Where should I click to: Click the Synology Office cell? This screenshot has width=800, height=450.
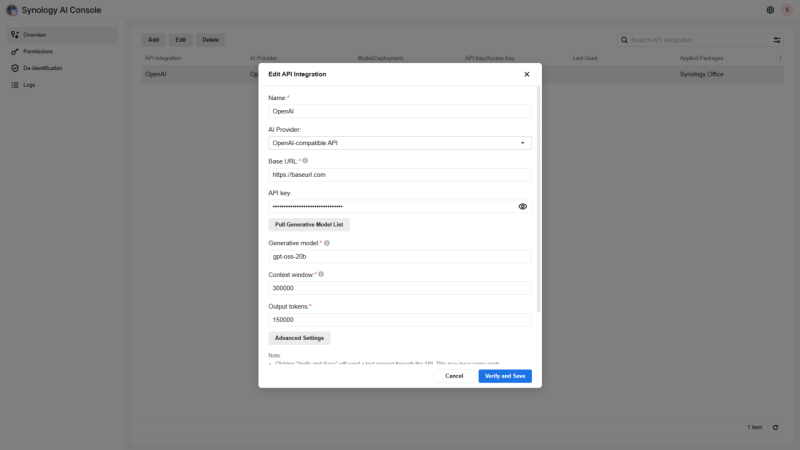tap(701, 74)
